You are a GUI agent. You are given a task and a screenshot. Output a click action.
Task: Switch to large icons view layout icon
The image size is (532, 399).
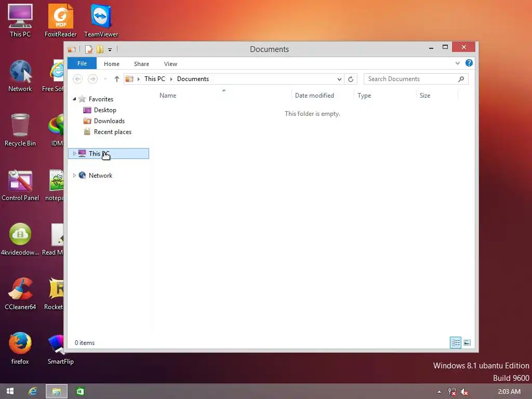[467, 343]
